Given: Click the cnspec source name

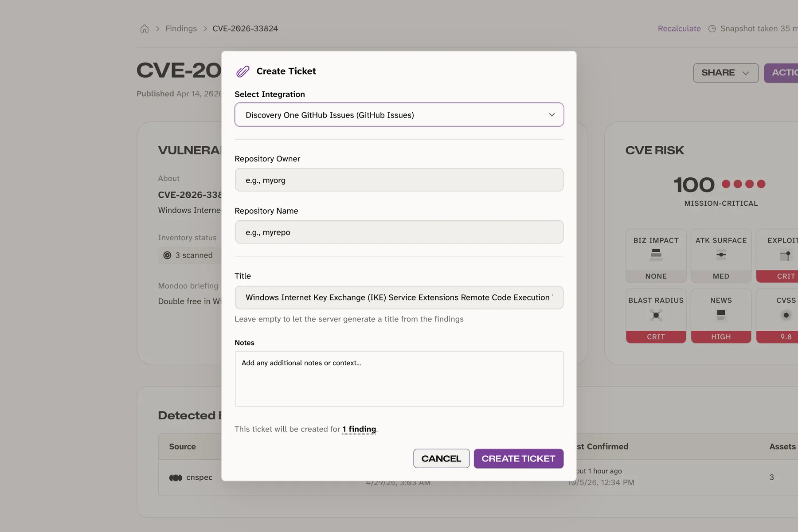Looking at the screenshot, I should click(199, 477).
